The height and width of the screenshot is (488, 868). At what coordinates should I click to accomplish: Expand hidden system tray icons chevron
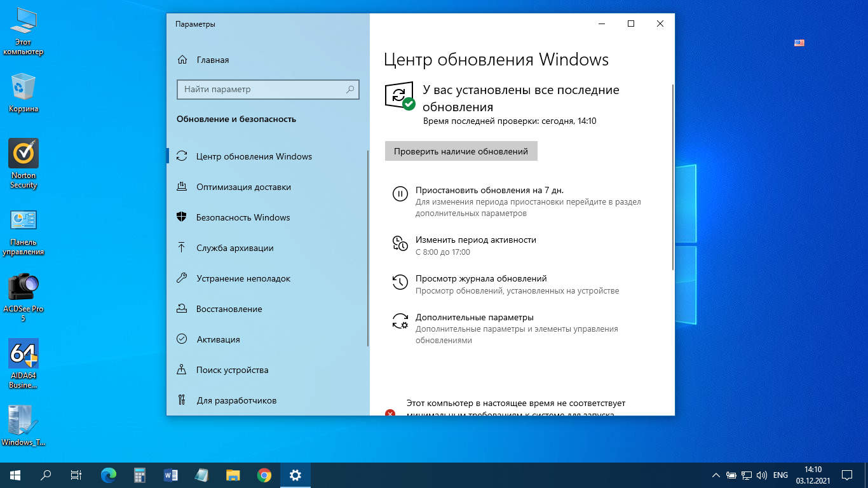tap(716, 475)
